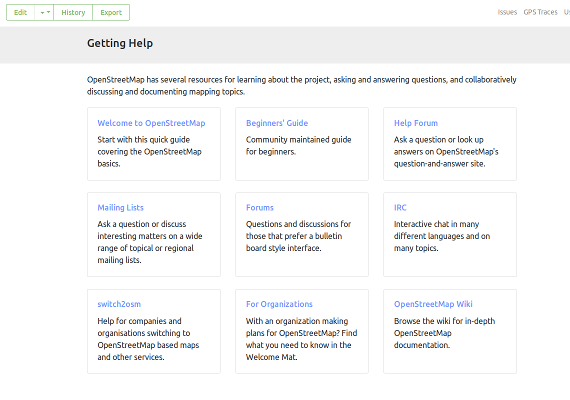Image resolution: width=570 pixels, height=400 pixels.
Task: Click the 'Ask a question or look up' description
Action: tap(446, 152)
